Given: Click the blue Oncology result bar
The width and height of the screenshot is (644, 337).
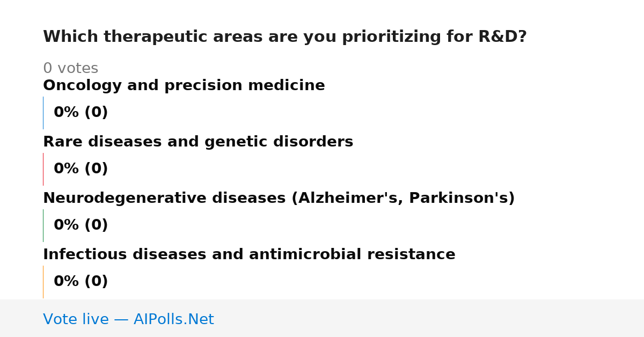Looking at the screenshot, I should (43, 113).
